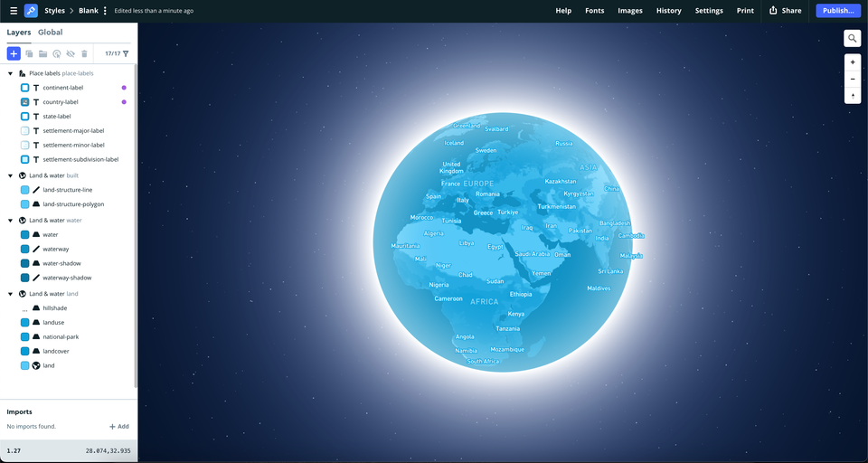Switch to the Global tab
Viewport: 868px width, 463px height.
[50, 33]
